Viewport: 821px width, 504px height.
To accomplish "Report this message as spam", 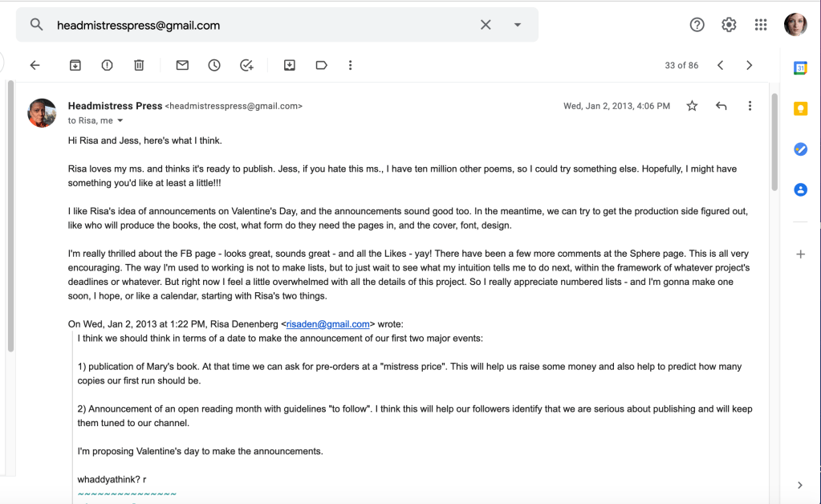I will (x=107, y=65).
